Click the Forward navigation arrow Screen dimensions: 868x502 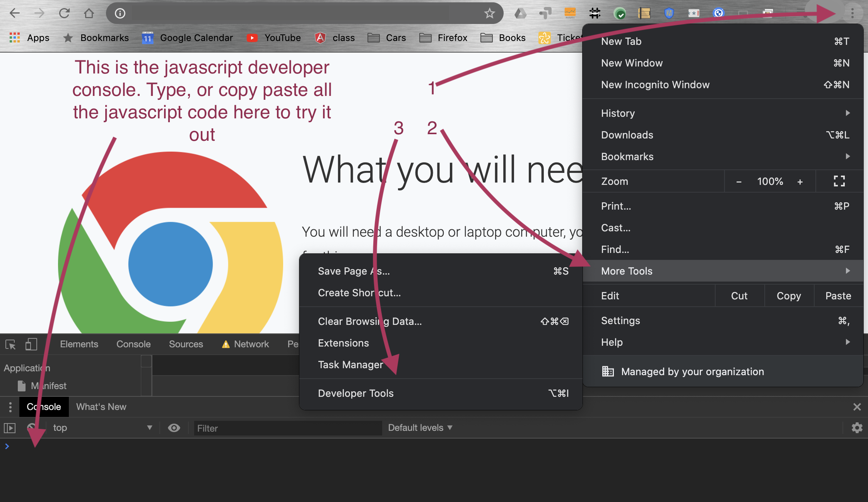pyautogui.click(x=39, y=13)
